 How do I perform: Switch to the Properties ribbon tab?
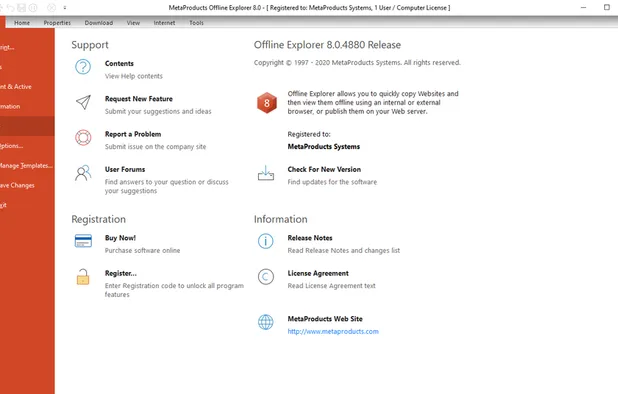[x=57, y=23]
